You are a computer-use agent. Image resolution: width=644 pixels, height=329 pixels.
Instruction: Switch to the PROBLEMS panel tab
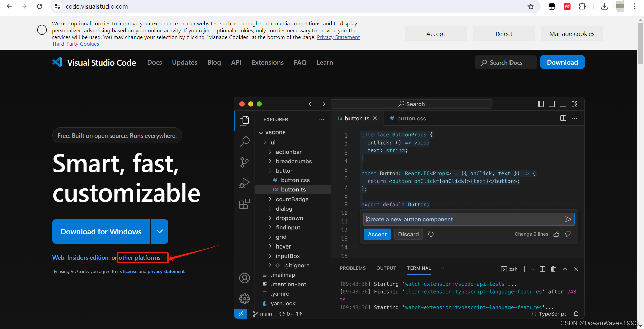pyautogui.click(x=353, y=268)
